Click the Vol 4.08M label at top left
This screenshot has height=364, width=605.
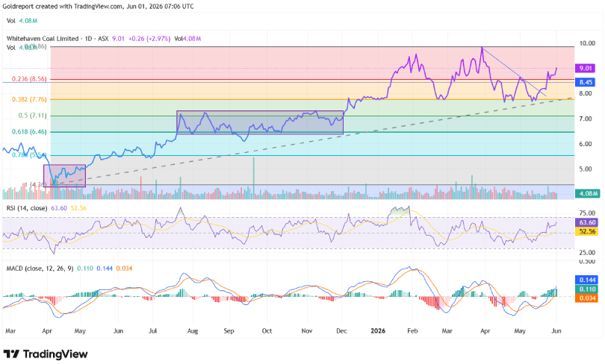pos(22,21)
